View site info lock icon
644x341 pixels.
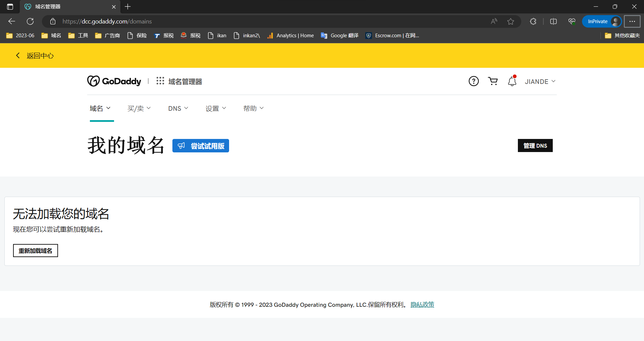coord(53,21)
